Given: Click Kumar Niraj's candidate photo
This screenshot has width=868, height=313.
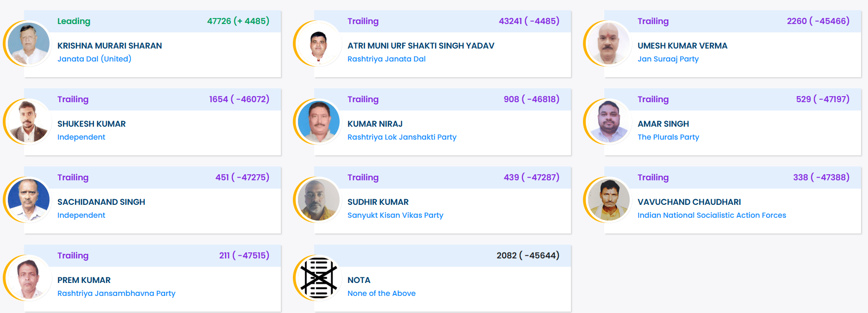Looking at the screenshot, I should (x=319, y=122).
